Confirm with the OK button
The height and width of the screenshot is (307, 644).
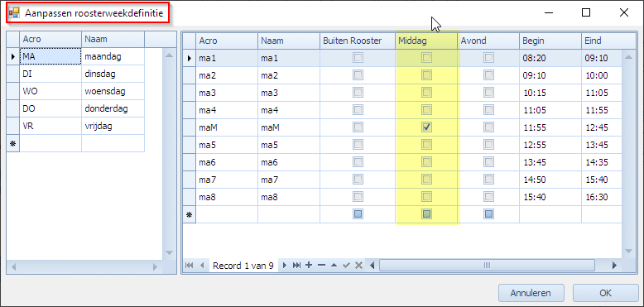tap(605, 293)
